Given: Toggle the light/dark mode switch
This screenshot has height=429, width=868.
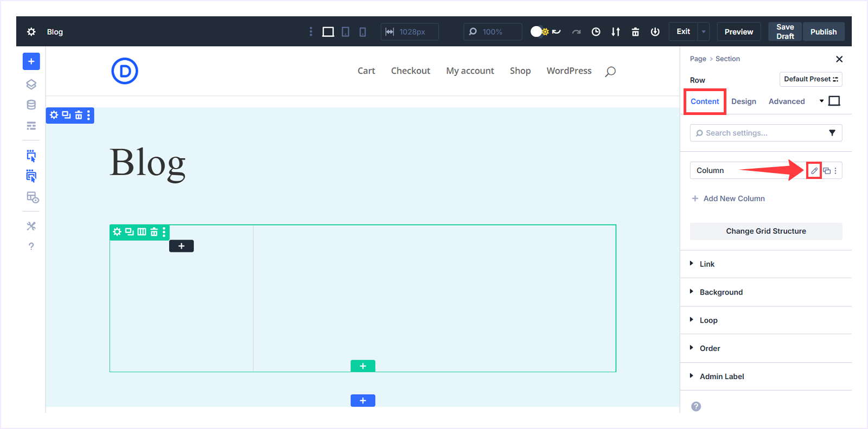Looking at the screenshot, I should [540, 31].
